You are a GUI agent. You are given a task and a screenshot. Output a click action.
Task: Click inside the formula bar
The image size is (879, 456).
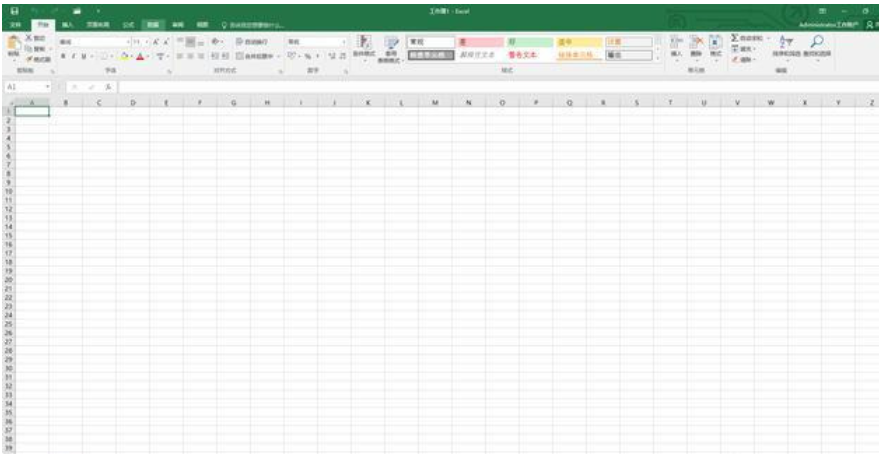498,87
